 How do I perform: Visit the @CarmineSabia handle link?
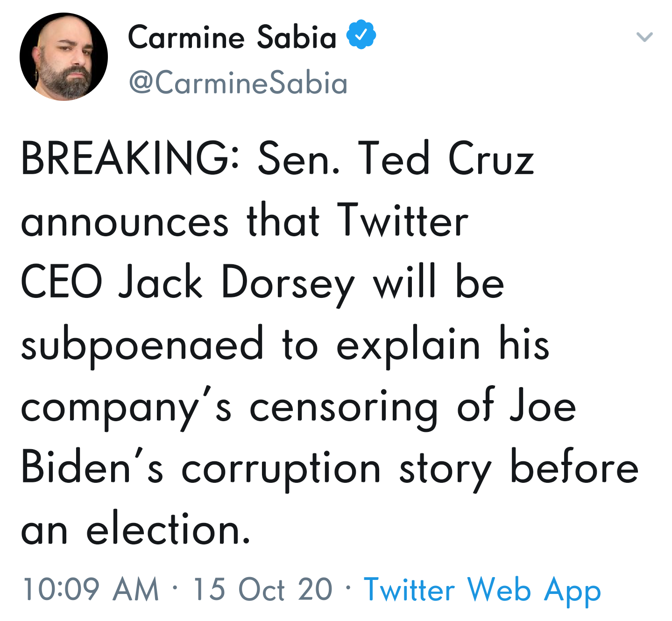(238, 83)
